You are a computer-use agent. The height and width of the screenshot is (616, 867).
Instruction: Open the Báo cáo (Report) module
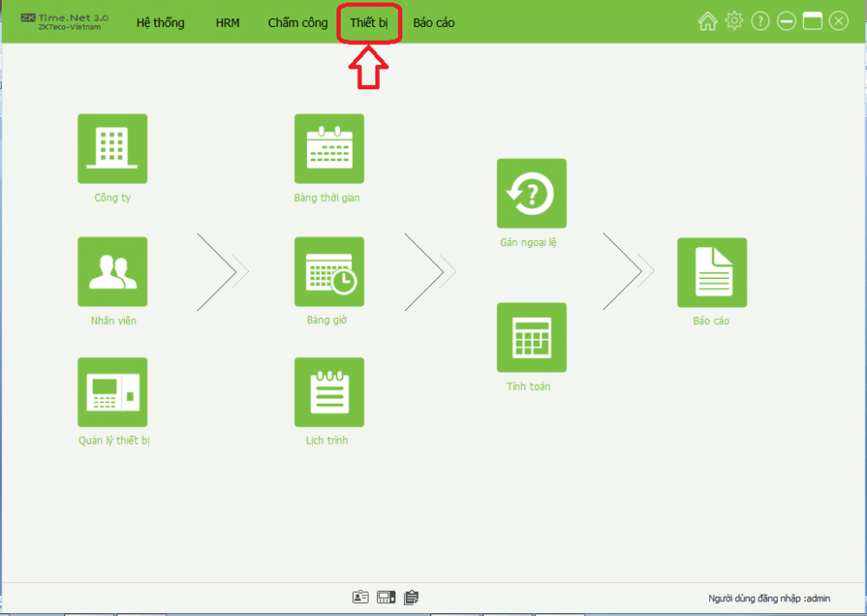pos(711,272)
